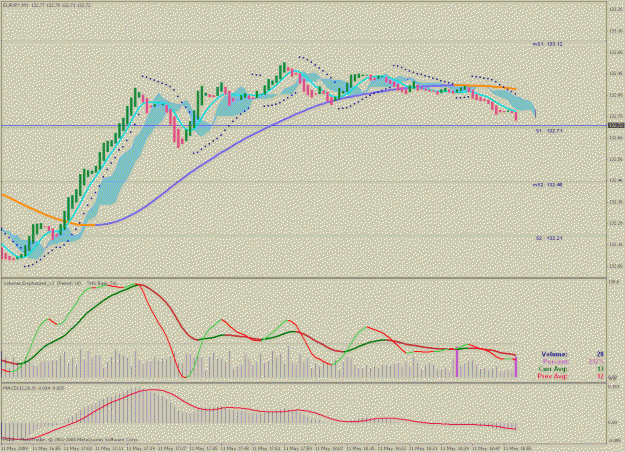Click the mS1 133.12 pivot label
This screenshot has width=625, height=452.
(548, 44)
